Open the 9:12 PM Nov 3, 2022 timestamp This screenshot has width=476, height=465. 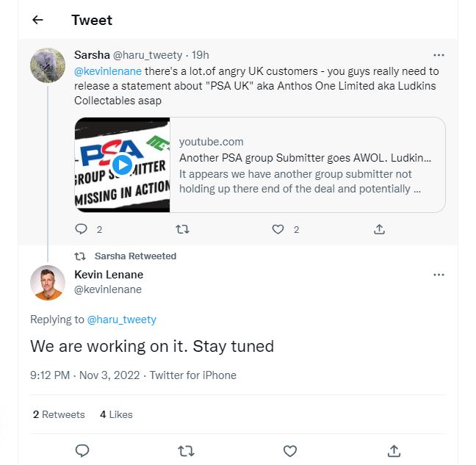(85, 375)
